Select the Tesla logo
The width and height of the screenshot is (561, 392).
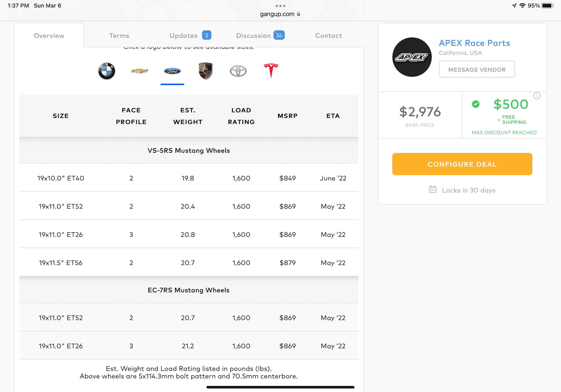(271, 71)
